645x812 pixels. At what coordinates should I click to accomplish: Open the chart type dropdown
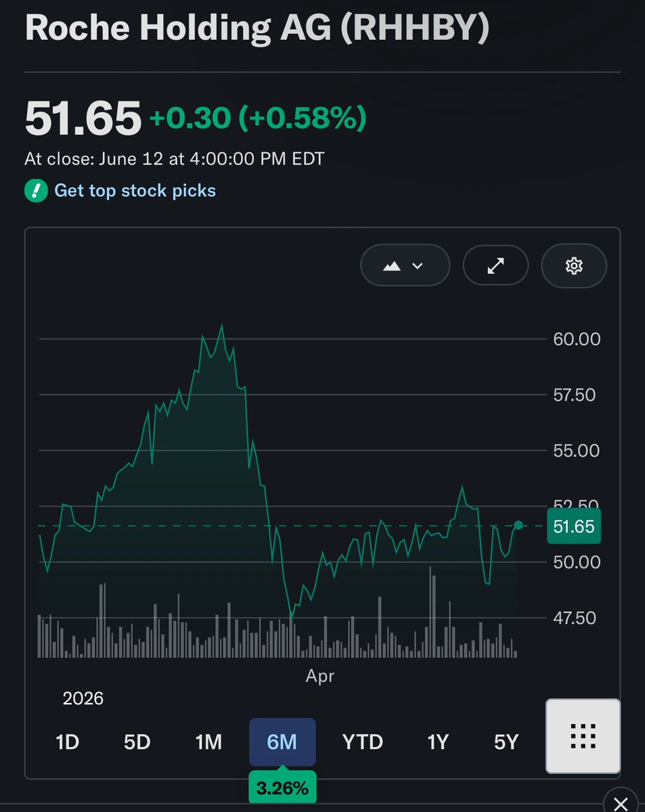405,265
